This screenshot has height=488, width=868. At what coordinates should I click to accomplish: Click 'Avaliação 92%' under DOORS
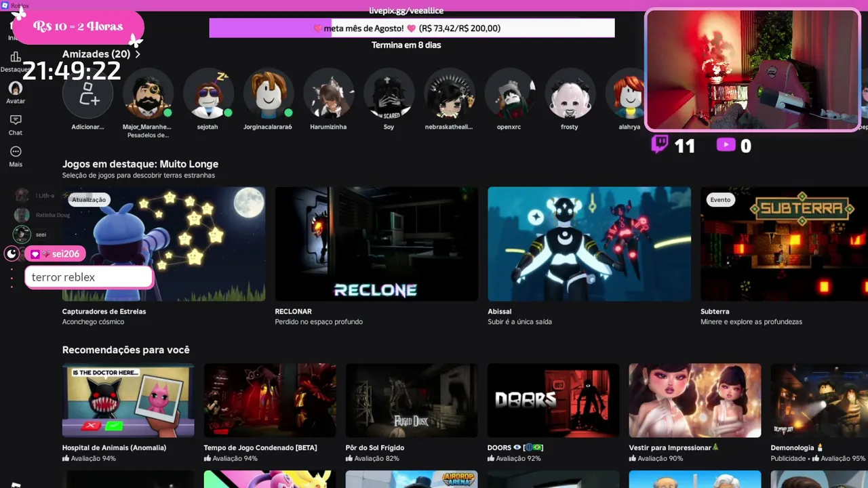[x=514, y=459]
